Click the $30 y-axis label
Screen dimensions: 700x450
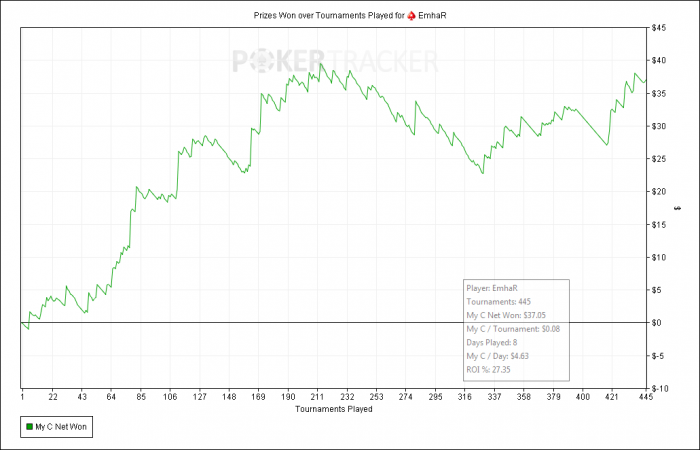click(659, 126)
